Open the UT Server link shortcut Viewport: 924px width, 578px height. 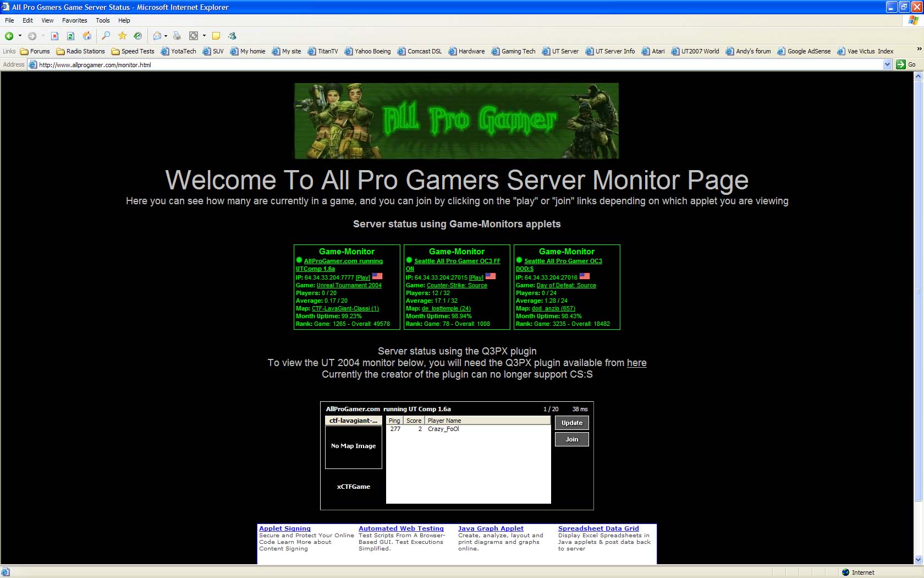[x=560, y=51]
